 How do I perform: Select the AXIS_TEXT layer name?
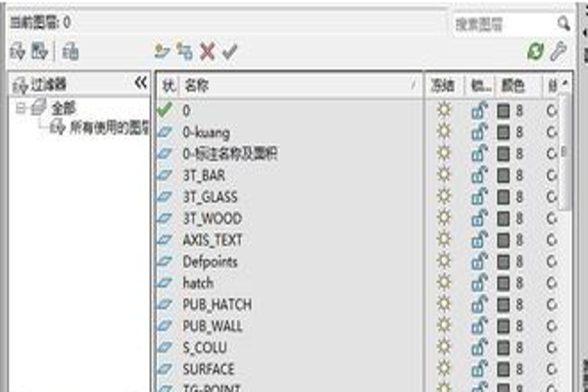213,240
